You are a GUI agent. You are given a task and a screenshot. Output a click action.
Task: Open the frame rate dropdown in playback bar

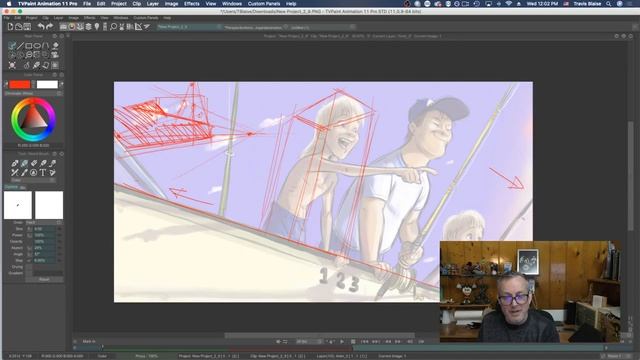coord(309,341)
